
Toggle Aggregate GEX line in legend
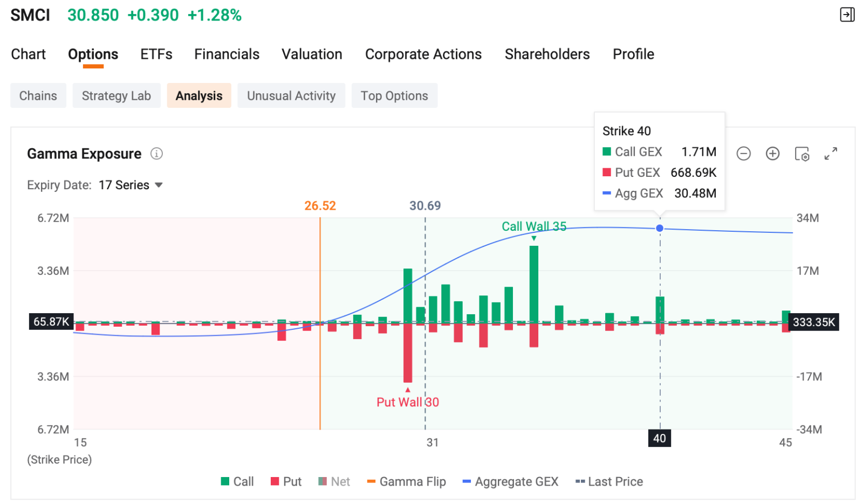click(x=510, y=481)
